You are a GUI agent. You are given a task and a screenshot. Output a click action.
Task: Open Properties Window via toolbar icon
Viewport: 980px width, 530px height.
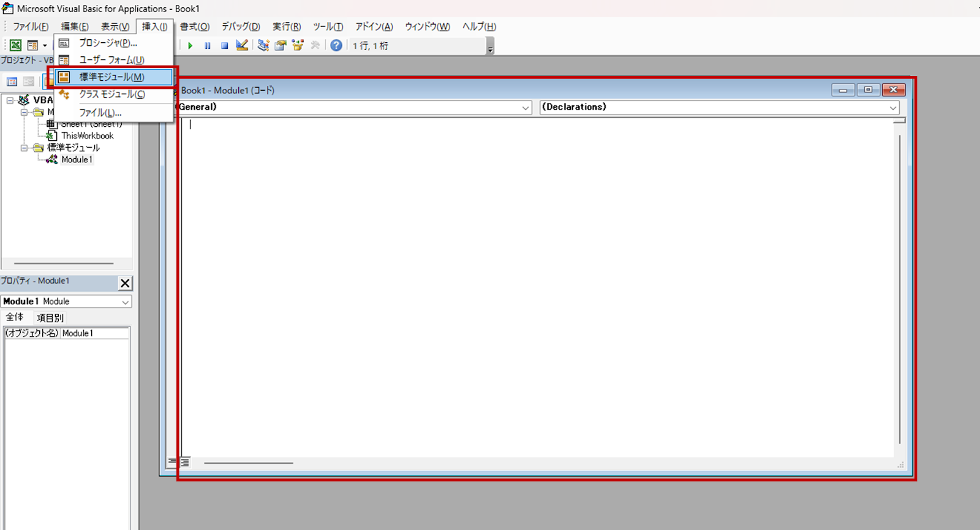(x=281, y=45)
